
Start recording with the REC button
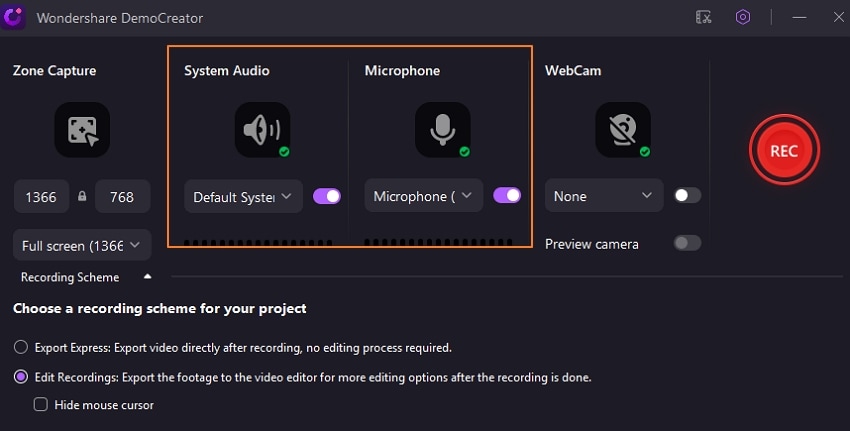pyautogui.click(x=784, y=150)
